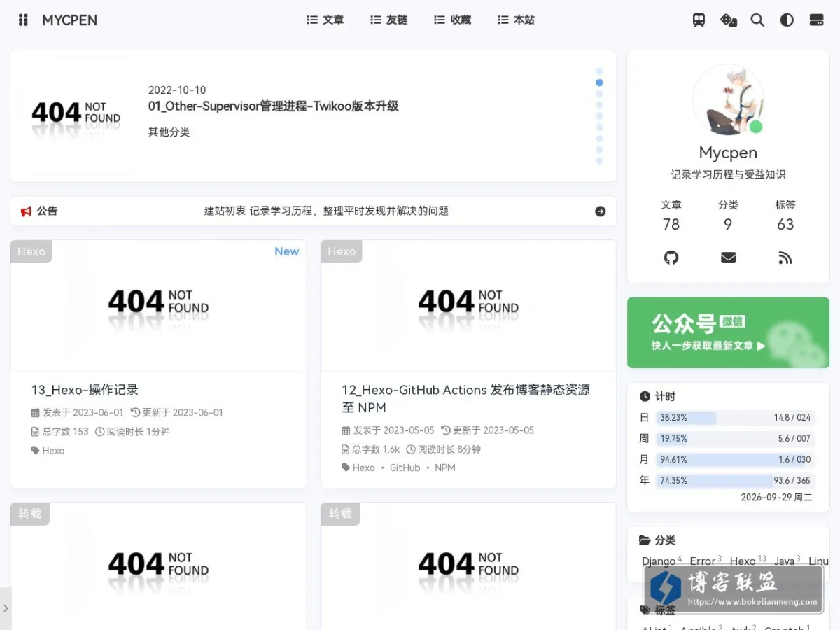Open the Twikoo版本升级 carousel article title
Viewport: 840px width, 630px height.
click(274, 106)
